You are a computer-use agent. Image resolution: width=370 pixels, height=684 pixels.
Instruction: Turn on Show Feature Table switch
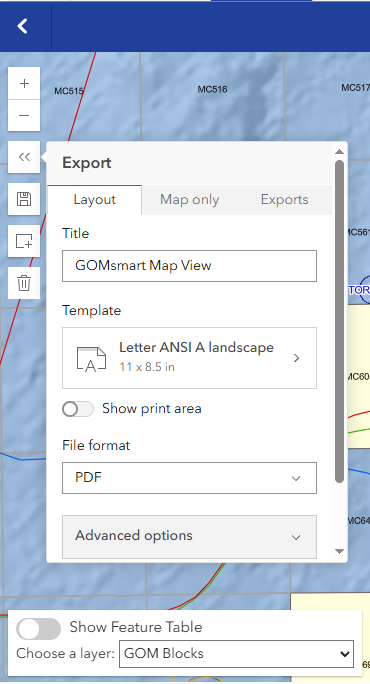(x=38, y=629)
